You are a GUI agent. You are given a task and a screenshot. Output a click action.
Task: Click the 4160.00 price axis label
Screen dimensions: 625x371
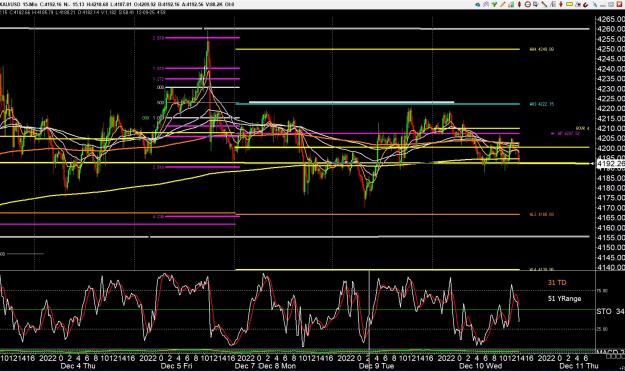pos(611,228)
